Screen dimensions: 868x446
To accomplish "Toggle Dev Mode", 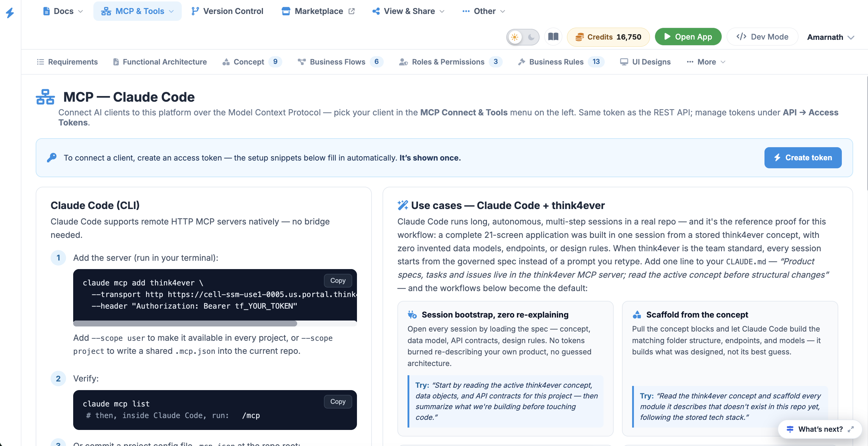I will (762, 37).
